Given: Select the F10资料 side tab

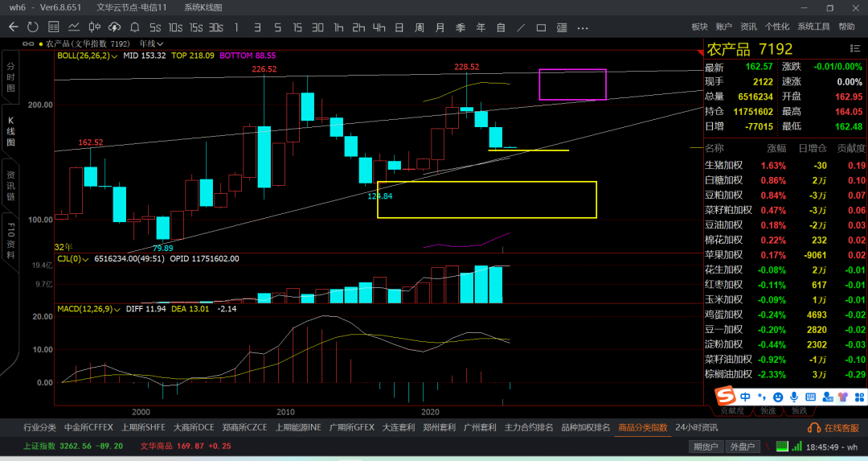Looking at the screenshot, I should (10, 241).
